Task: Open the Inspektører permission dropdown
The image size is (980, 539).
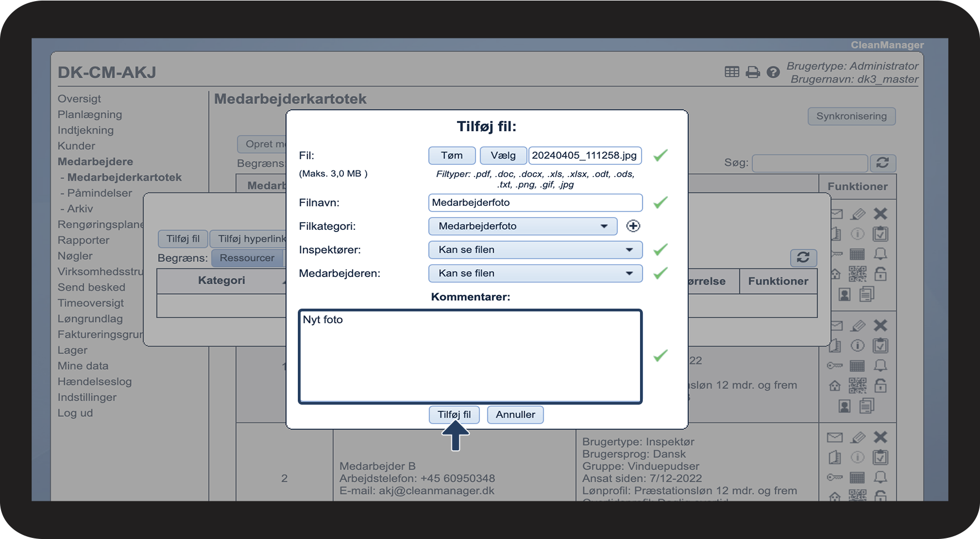Action: [535, 250]
